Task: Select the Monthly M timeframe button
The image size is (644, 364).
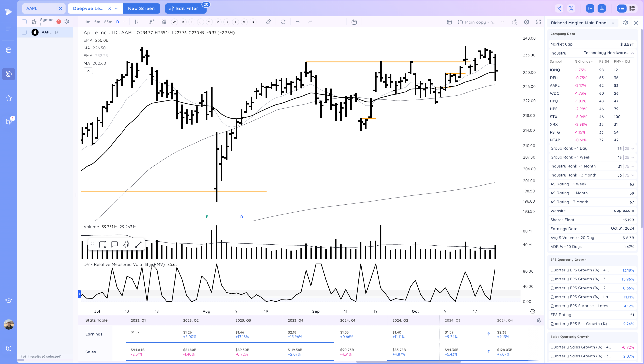Action: pos(218,22)
